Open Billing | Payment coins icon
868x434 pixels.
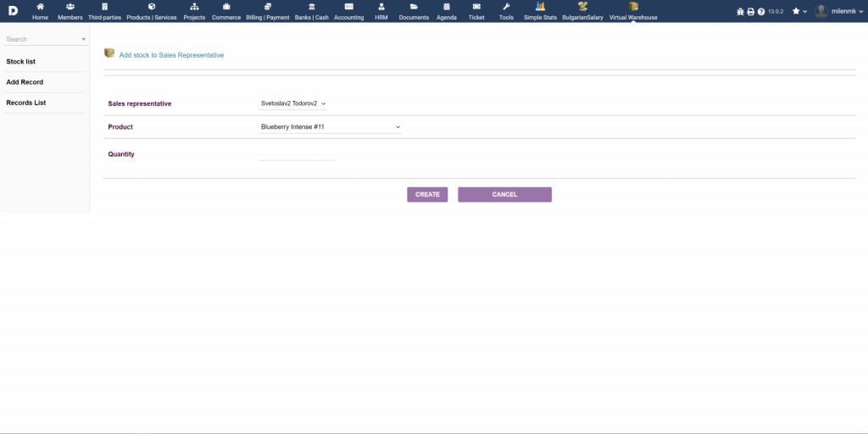pos(268,7)
